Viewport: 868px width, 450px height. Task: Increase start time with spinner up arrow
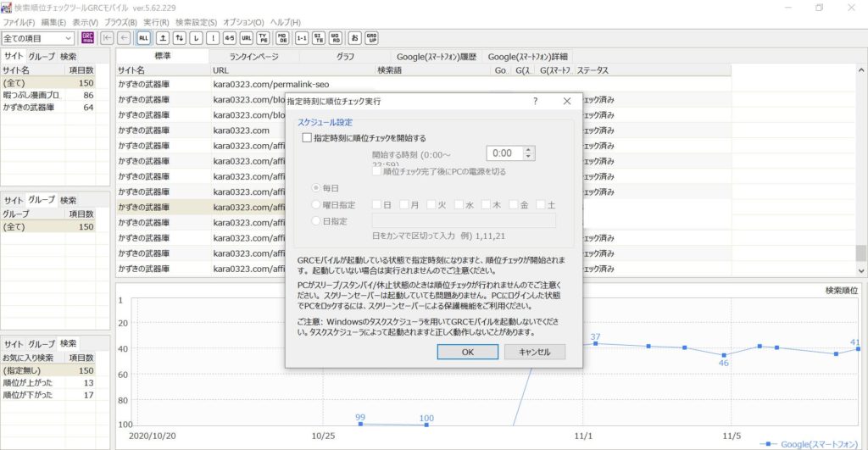pyautogui.click(x=528, y=149)
